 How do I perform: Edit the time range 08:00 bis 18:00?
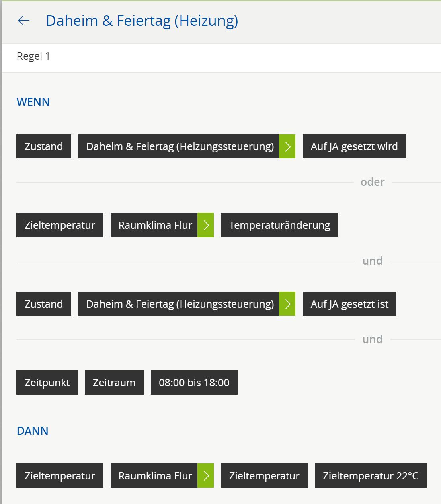[x=194, y=383]
